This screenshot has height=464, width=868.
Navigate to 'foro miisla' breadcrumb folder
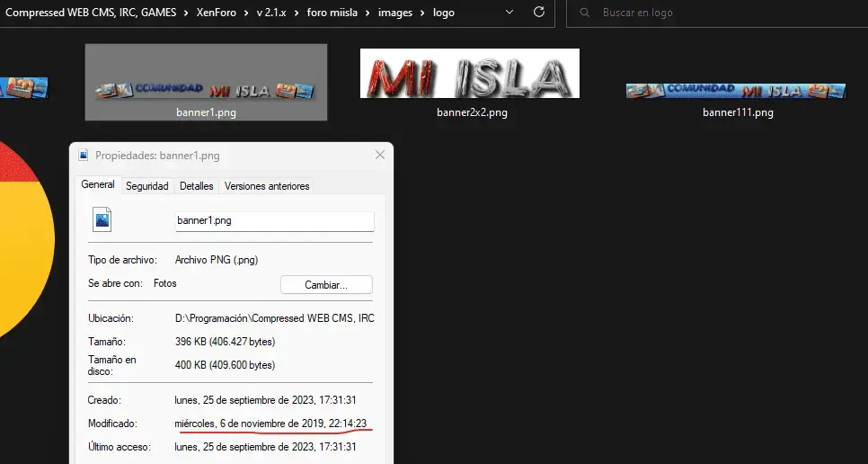(x=332, y=13)
